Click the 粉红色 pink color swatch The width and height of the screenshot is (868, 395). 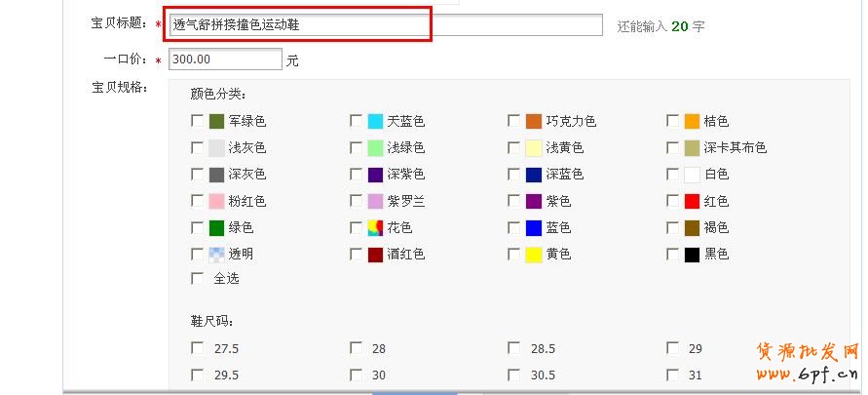click(x=216, y=202)
